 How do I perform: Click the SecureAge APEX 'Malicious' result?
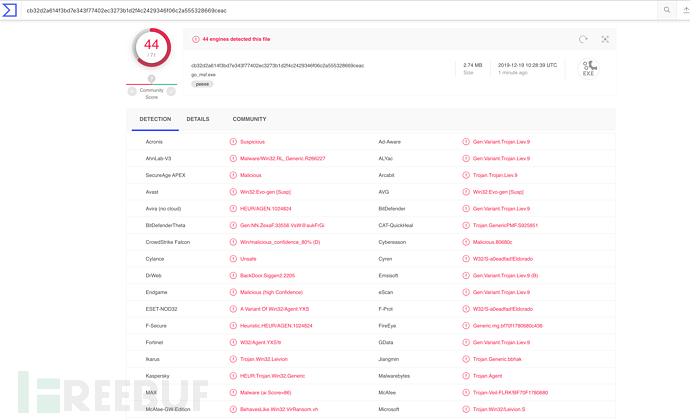(x=251, y=175)
